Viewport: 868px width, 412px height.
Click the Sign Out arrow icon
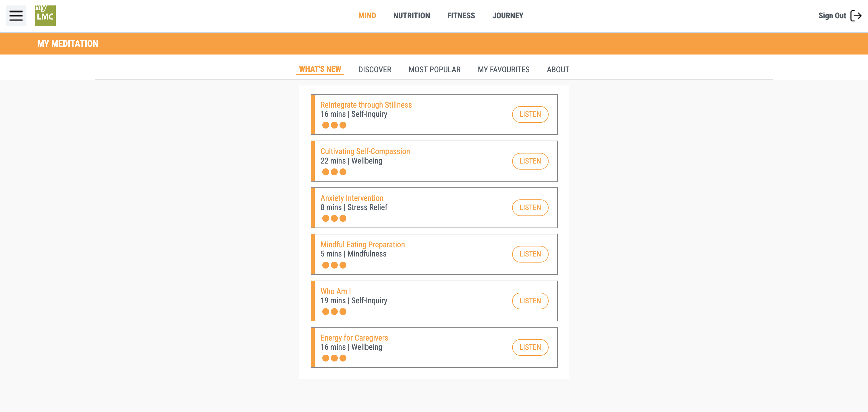tap(856, 15)
